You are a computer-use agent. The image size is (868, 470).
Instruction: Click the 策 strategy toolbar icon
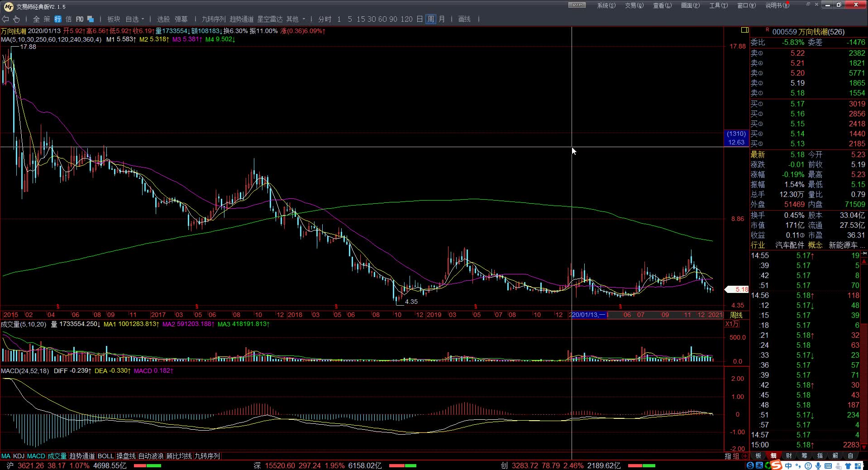click(x=47, y=19)
